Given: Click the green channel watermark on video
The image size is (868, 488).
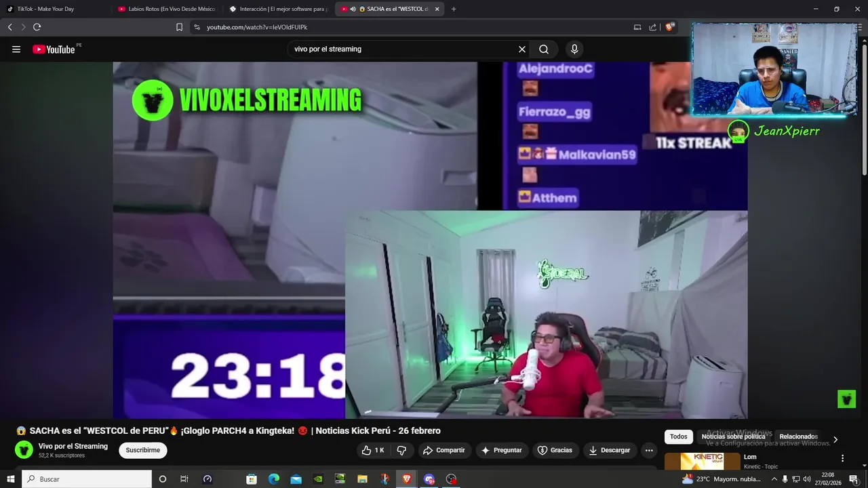Looking at the screenshot, I should pyautogui.click(x=846, y=399).
